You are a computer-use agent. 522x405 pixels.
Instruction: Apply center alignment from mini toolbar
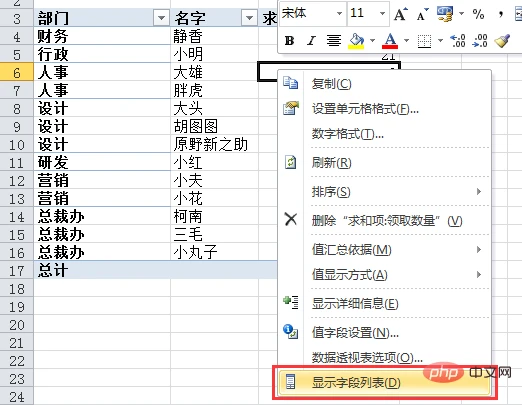(x=334, y=41)
